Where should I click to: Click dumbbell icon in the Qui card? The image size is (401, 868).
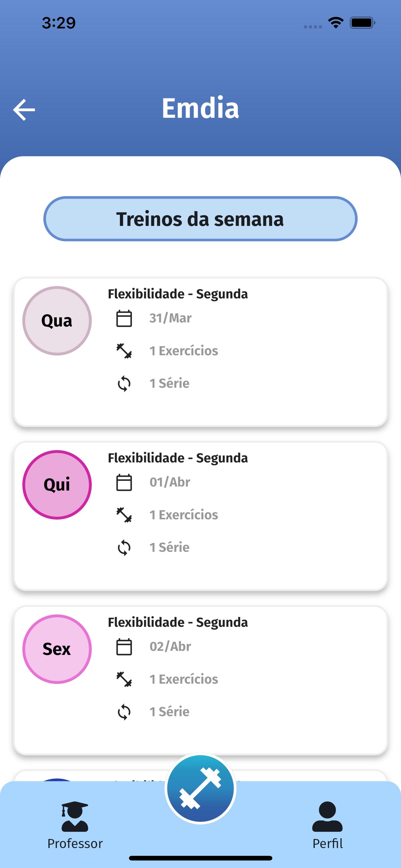124,515
